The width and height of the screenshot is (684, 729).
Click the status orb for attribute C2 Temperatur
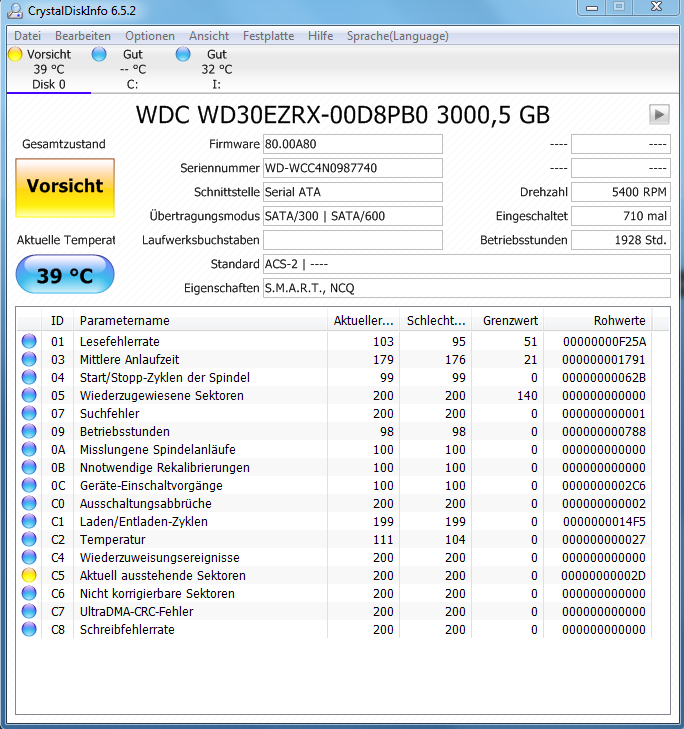pyautogui.click(x=29, y=539)
